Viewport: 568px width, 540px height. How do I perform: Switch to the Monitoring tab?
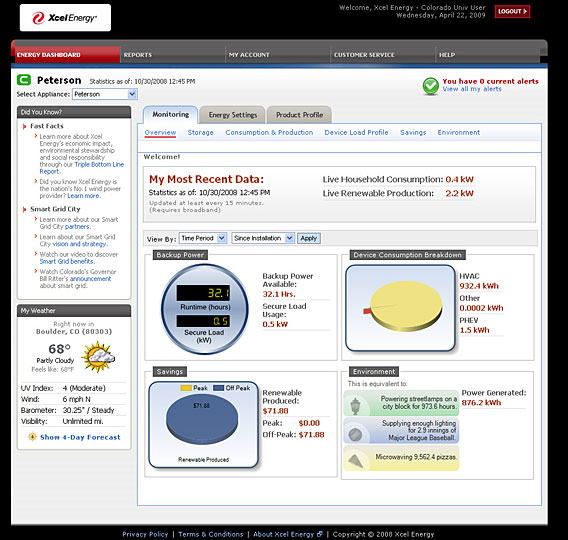pos(170,114)
